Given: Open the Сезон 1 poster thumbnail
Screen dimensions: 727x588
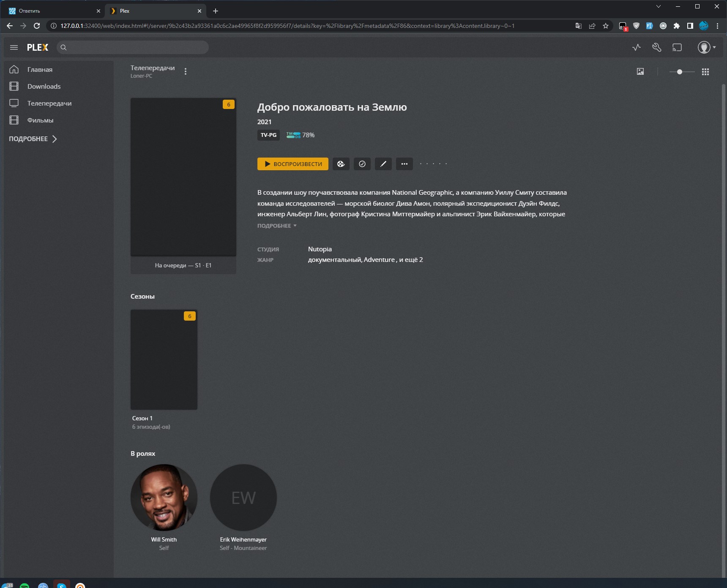Looking at the screenshot, I should pyautogui.click(x=164, y=359).
